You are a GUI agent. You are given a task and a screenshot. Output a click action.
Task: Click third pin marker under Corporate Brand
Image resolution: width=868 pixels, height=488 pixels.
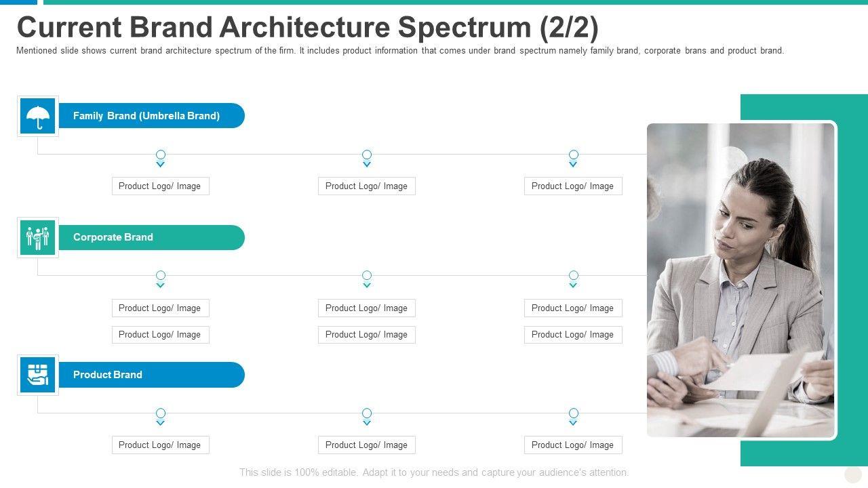[x=574, y=276]
